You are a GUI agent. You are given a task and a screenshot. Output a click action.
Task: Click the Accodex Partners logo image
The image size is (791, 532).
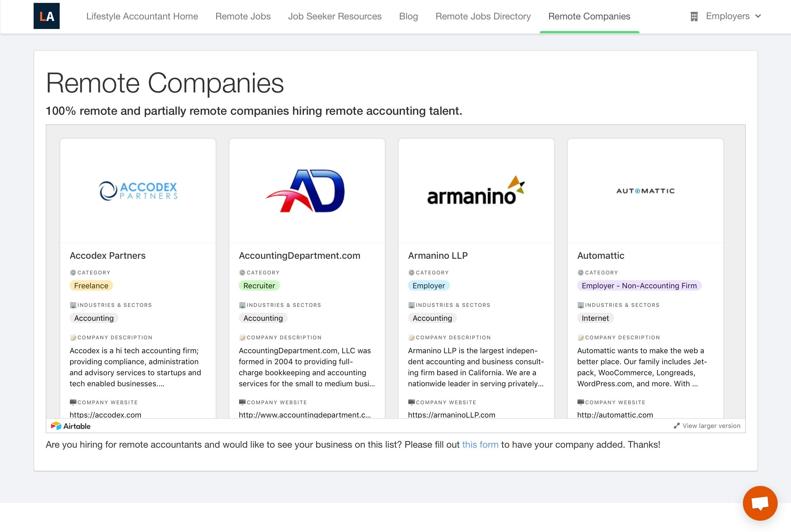point(138,191)
